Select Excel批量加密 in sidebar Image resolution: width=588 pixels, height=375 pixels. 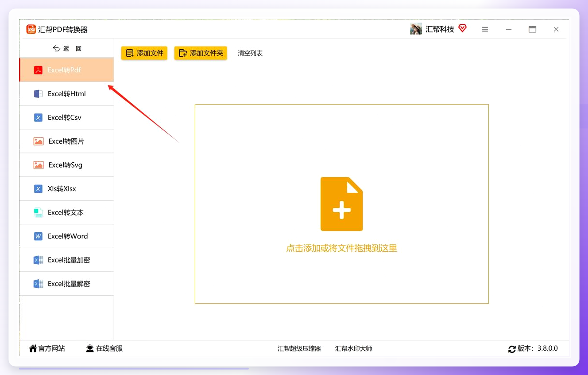coord(66,260)
